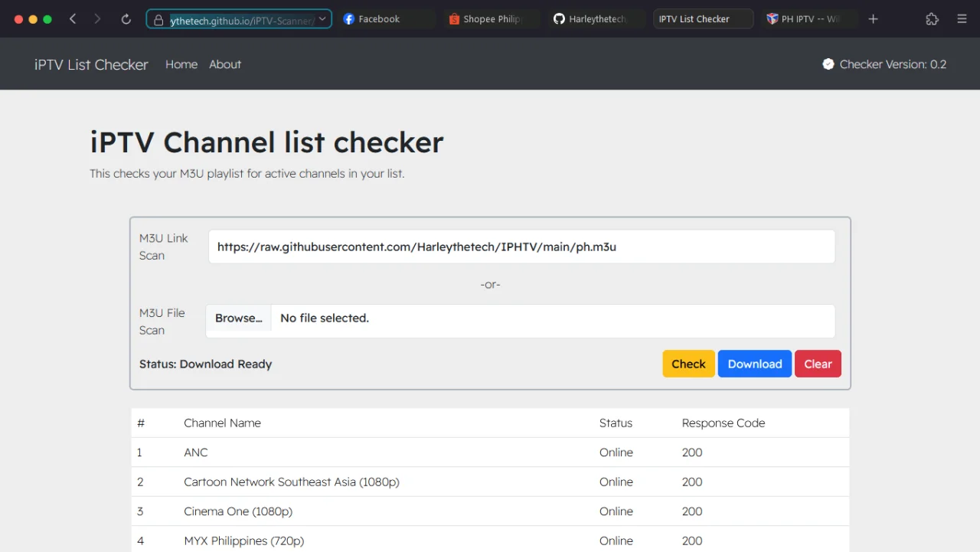Click the yellow Check button
This screenshot has width=980, height=552.
[x=688, y=364]
